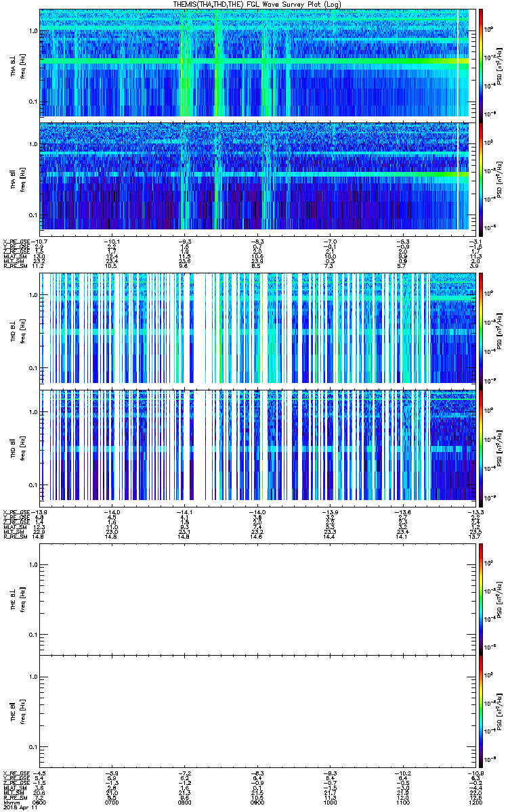Viewport: 508px width, 812px height.
Task: Click the 1200 time tick label
Action: [x=474, y=801]
